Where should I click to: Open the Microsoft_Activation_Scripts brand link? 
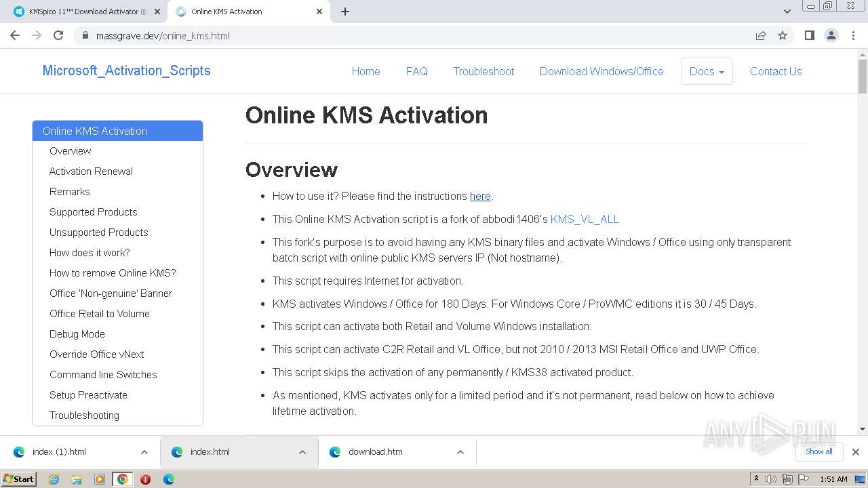click(x=126, y=70)
